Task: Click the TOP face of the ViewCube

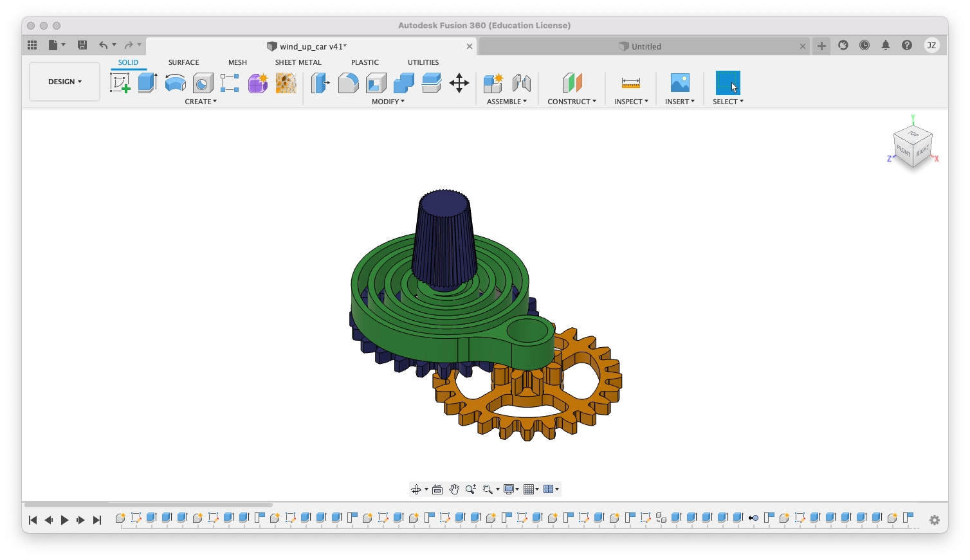Action: [913, 134]
